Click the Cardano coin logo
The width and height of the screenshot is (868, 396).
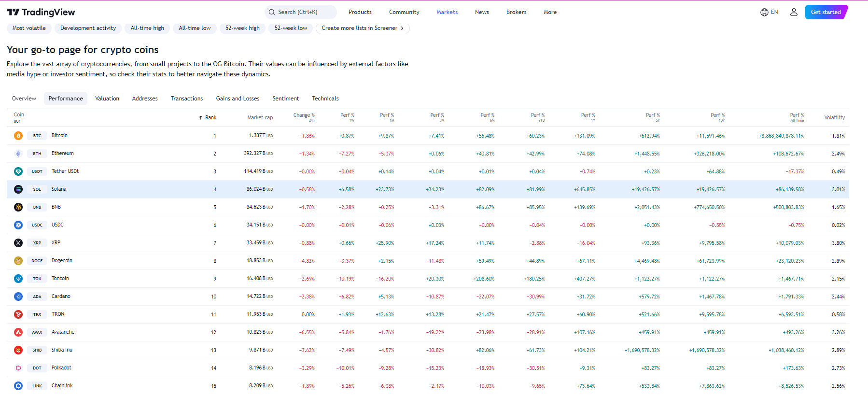(x=18, y=297)
